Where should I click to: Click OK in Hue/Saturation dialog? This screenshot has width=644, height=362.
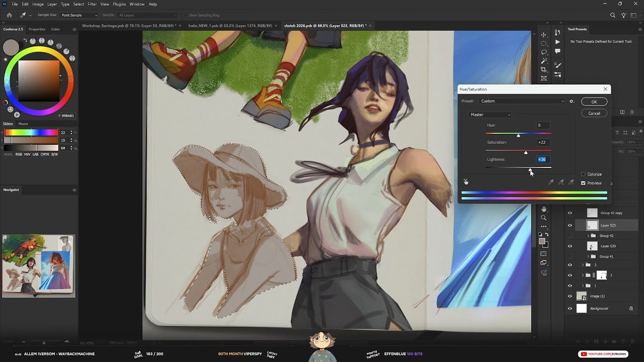click(594, 102)
